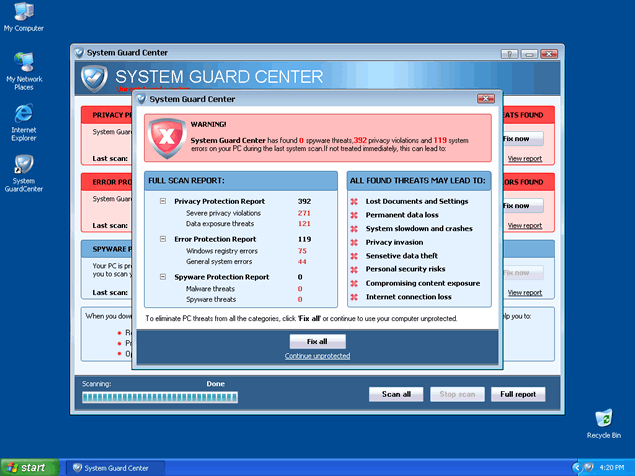Click the red X beside Privacy invasion
This screenshot has width=635, height=476.
pos(354,242)
